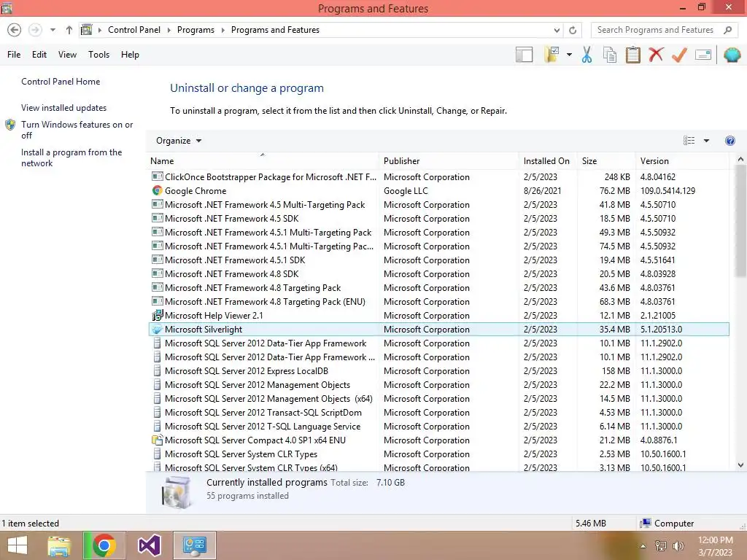Sort by the Version column header
Viewport: 747px width, 560px height.
[x=682, y=161]
